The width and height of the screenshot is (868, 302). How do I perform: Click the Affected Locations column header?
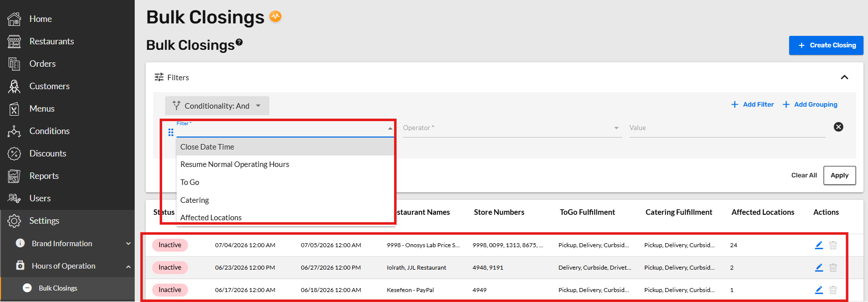coord(763,212)
